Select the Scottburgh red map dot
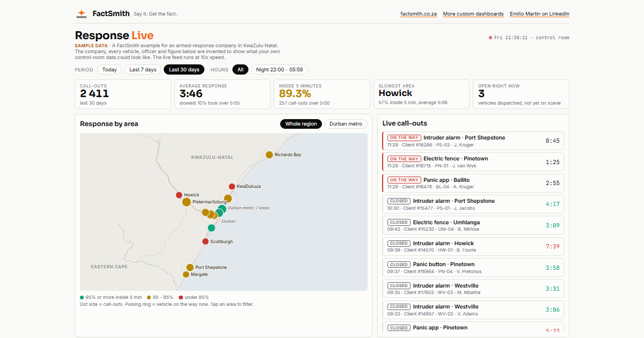644x338 pixels. click(x=206, y=241)
